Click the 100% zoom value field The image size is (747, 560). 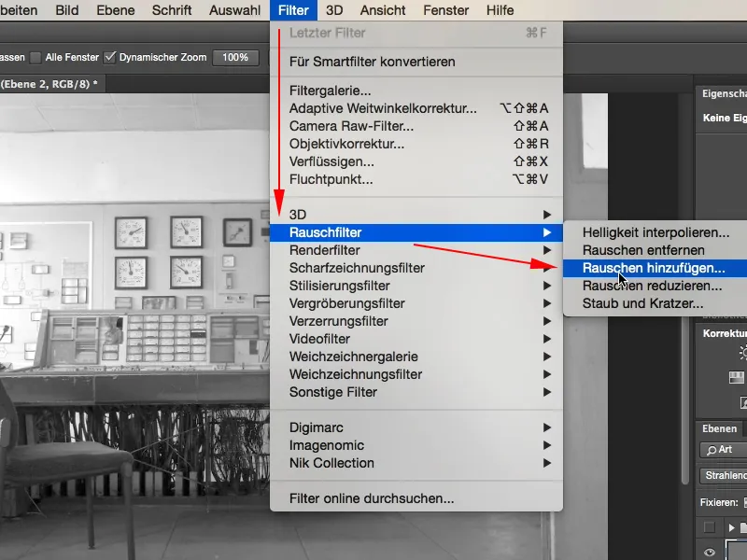coord(235,57)
